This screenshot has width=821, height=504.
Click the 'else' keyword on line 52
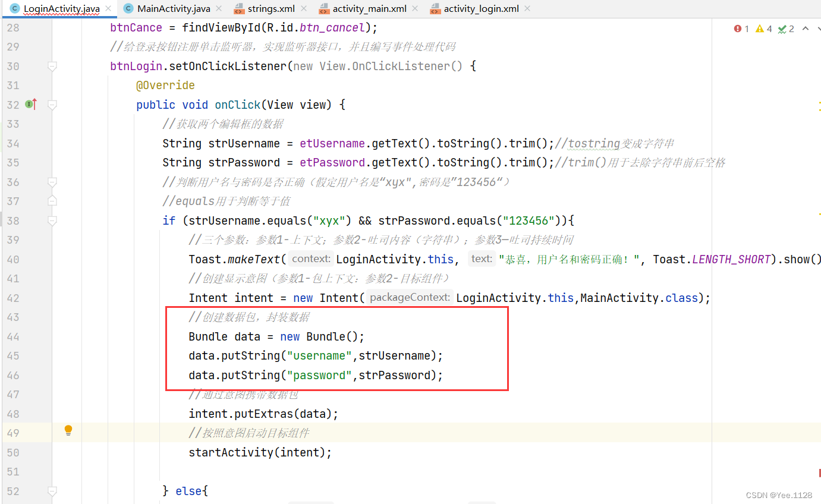pos(189,491)
